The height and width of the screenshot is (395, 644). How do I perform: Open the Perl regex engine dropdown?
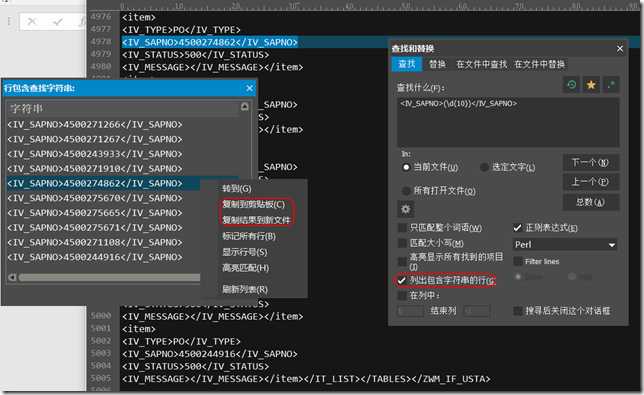pos(565,245)
